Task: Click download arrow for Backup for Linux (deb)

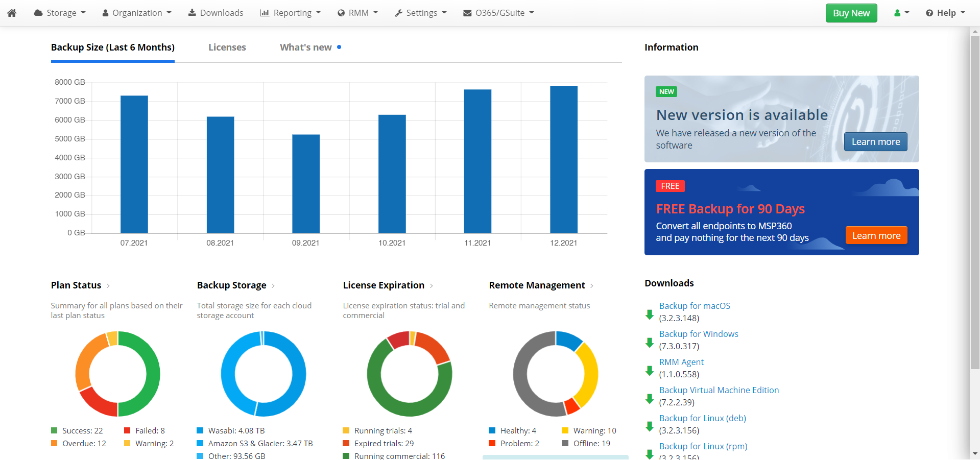Action: click(x=650, y=426)
